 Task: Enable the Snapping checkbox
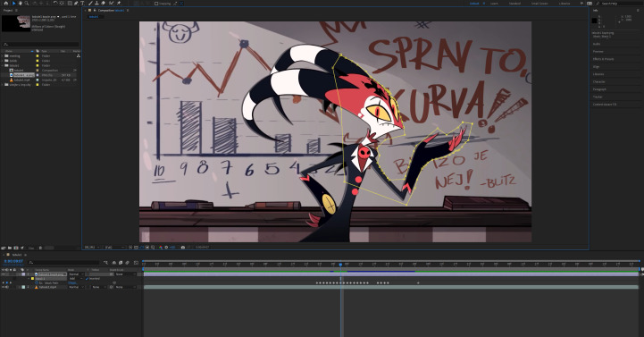[156, 4]
